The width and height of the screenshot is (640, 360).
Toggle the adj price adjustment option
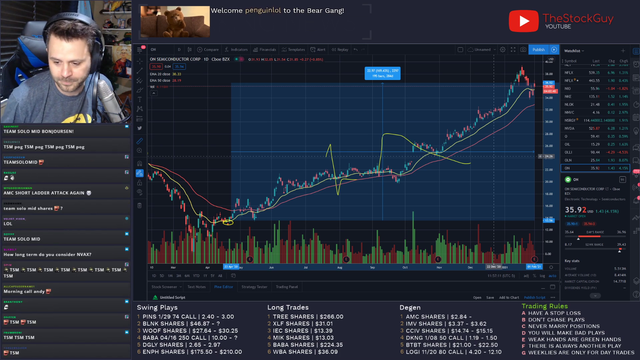coord(526,276)
